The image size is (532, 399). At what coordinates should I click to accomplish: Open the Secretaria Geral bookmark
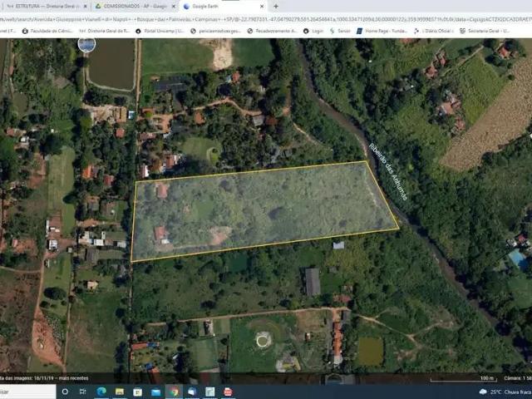click(485, 31)
